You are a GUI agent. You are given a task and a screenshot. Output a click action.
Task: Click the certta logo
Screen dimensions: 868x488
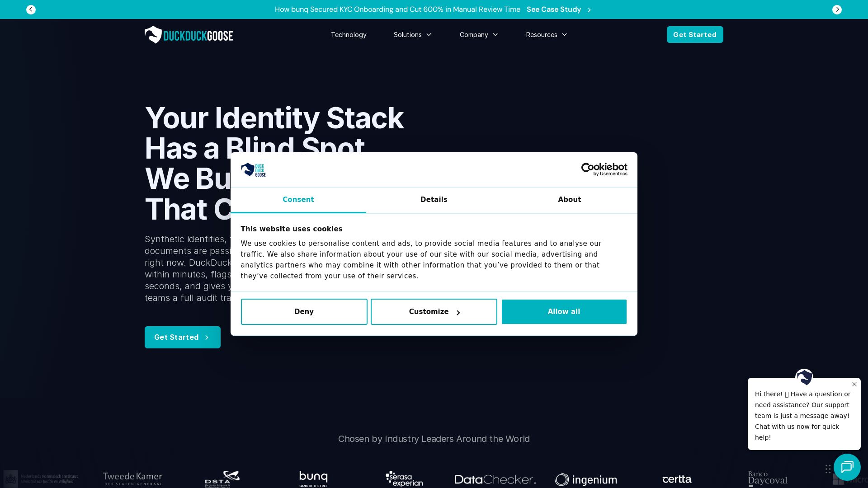[677, 479]
